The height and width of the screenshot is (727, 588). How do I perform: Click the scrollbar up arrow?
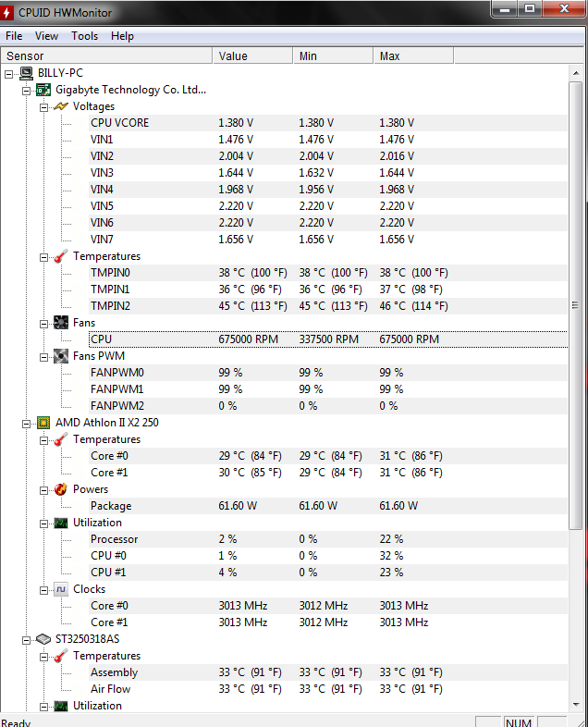pos(575,73)
